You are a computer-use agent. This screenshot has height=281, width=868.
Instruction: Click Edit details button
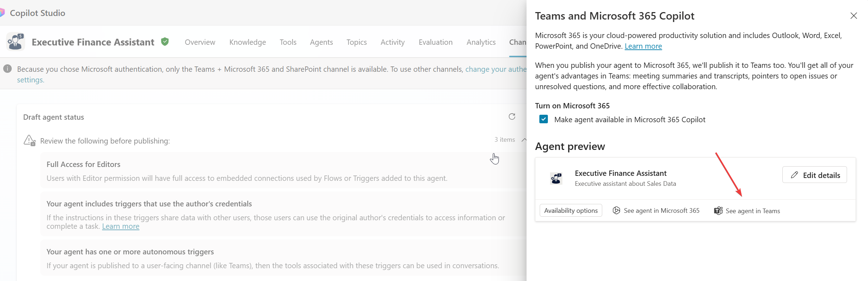click(814, 175)
